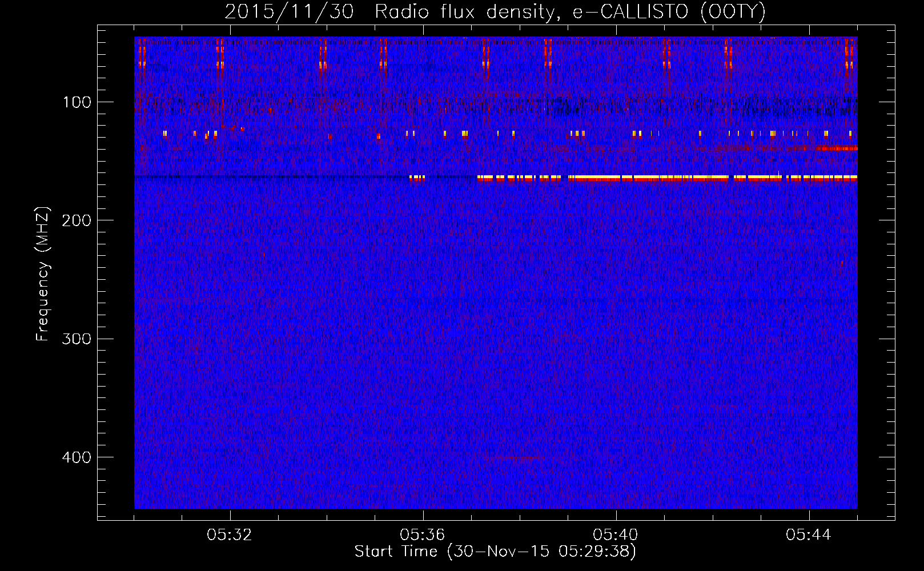This screenshot has width=924, height=571.
Task: Click the short red band at right above the bright band
Action: click(837, 148)
